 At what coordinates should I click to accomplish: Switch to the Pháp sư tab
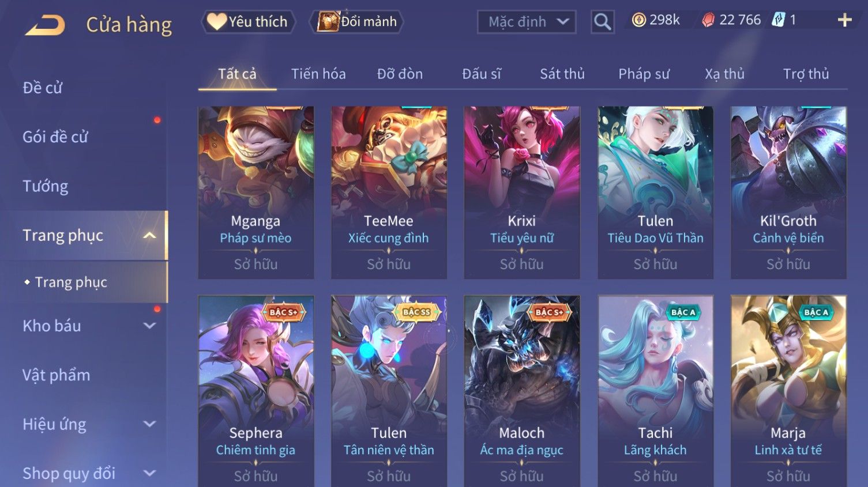tap(644, 74)
